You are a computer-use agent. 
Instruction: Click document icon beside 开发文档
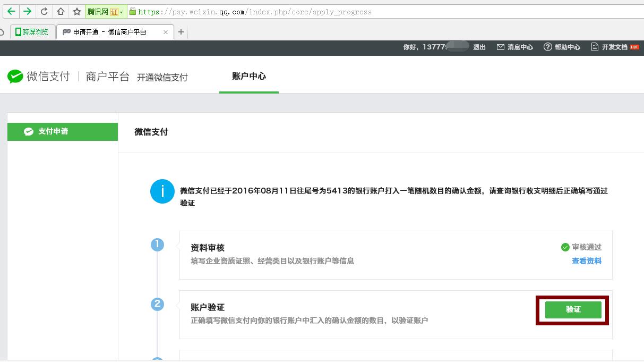[x=595, y=47]
